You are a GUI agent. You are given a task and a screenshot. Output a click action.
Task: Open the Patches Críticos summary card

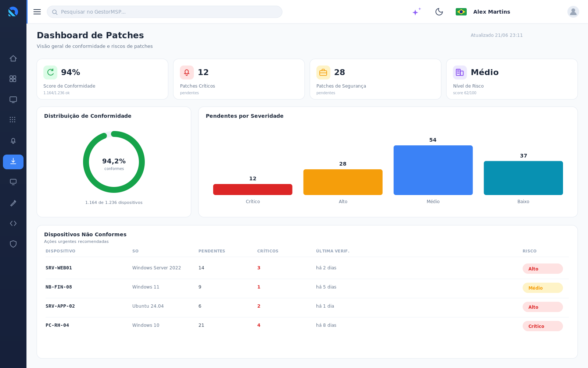coord(239,79)
